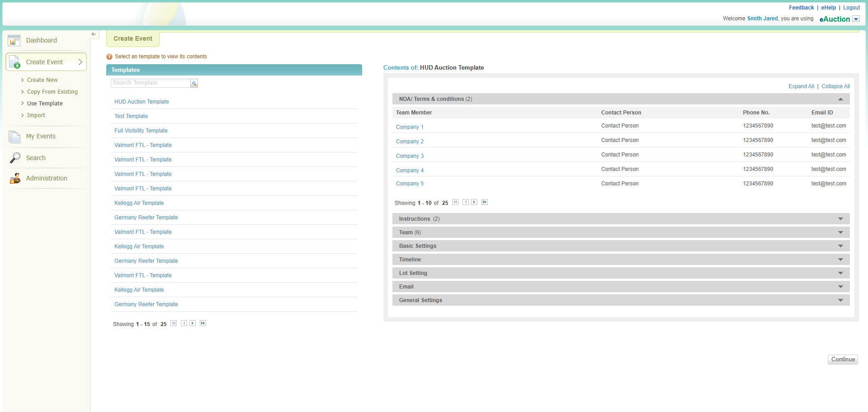The height and width of the screenshot is (412, 868).
Task: Click the Expand All link
Action: coord(801,86)
